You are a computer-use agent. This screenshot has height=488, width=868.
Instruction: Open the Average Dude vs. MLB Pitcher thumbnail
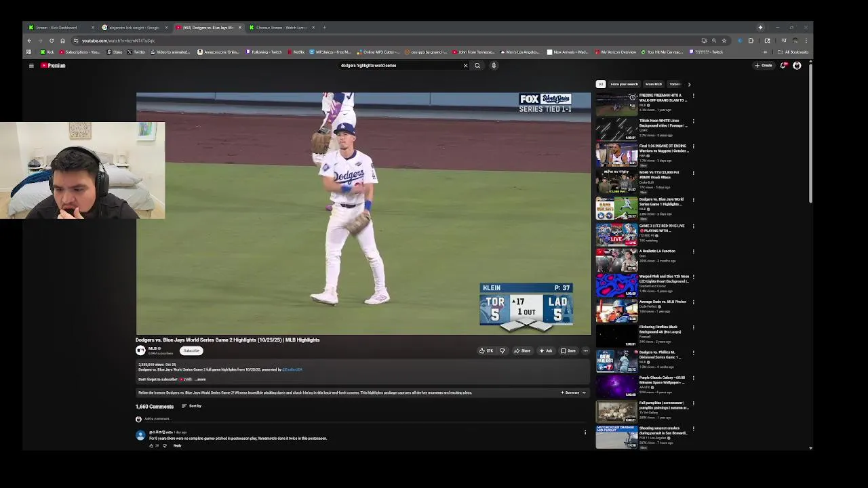pyautogui.click(x=616, y=311)
